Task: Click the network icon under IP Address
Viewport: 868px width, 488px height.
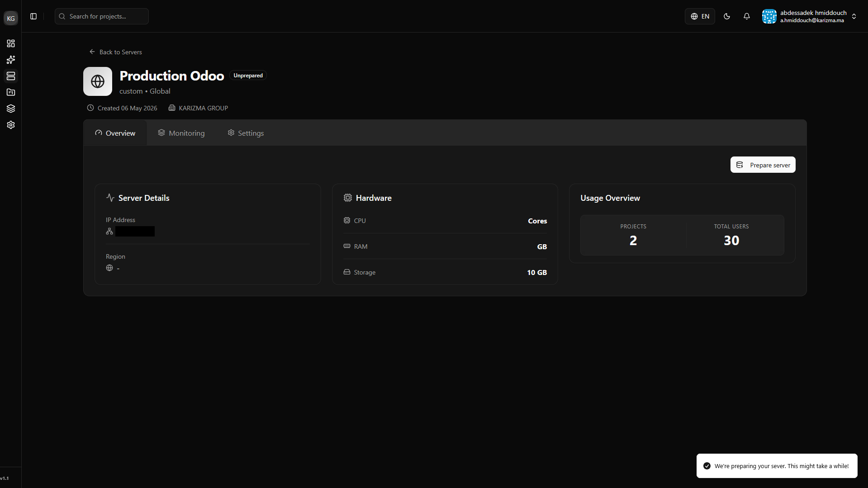Action: (109, 231)
